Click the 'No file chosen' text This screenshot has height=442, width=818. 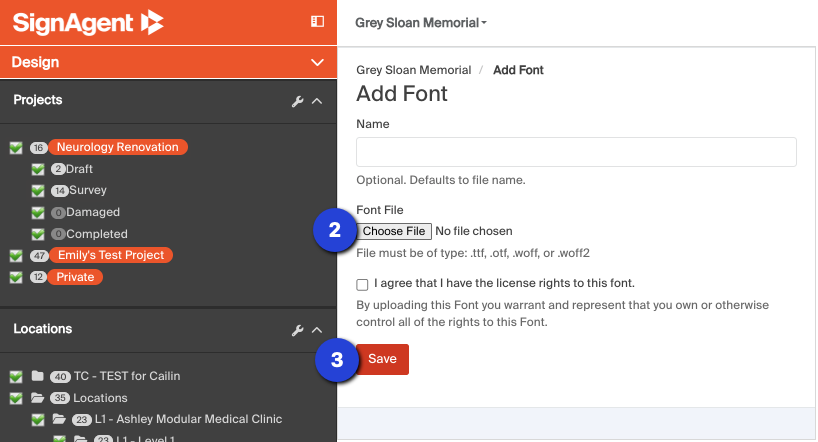[474, 231]
